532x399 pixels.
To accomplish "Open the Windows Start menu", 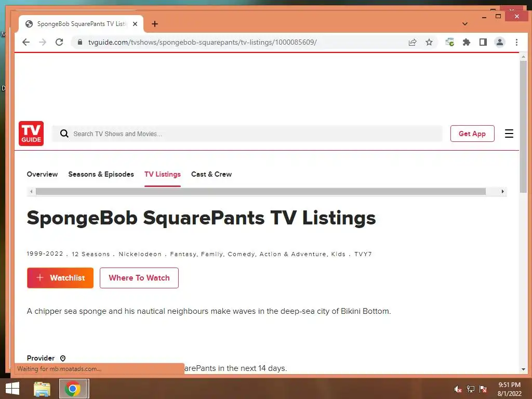I will click(12, 389).
